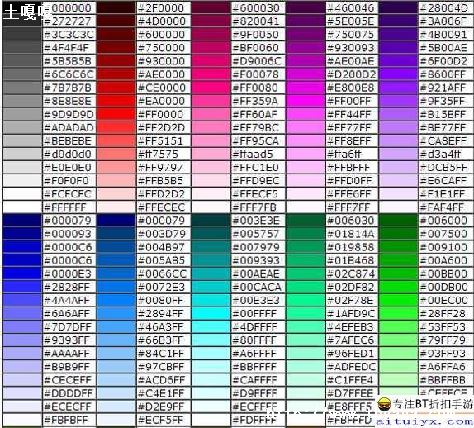Choose the green swatch next to #00DB00
Image resolution: width=474 pixels, height=428 pixels.
click(x=398, y=287)
